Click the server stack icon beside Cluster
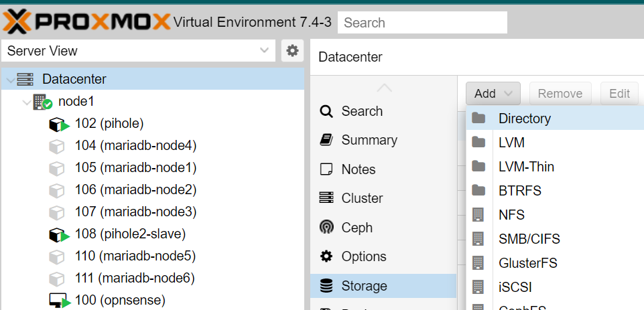 click(x=326, y=198)
